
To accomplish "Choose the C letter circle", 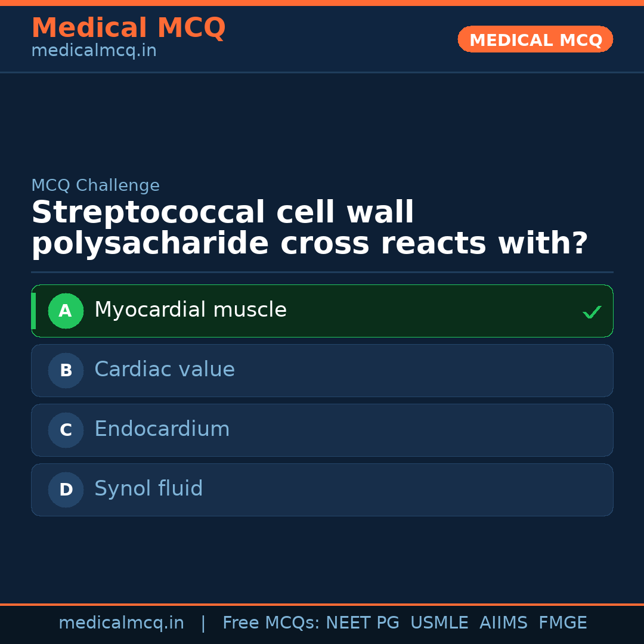I will pos(66,430).
